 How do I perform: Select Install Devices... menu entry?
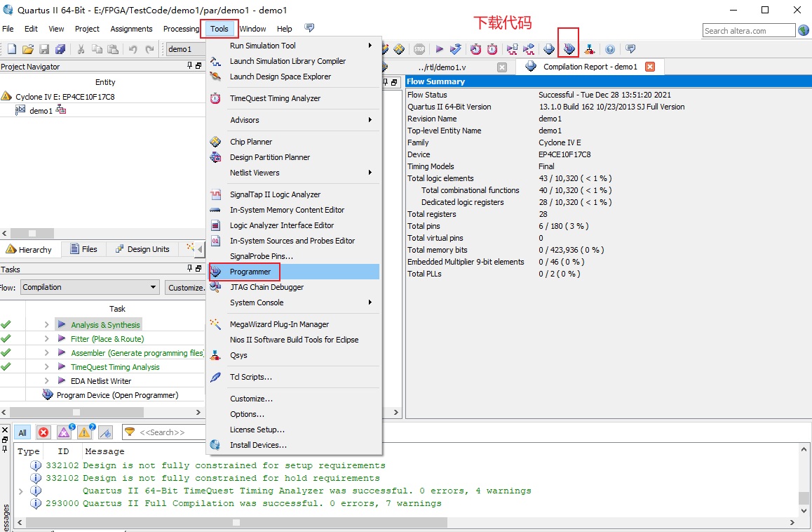click(x=294, y=446)
